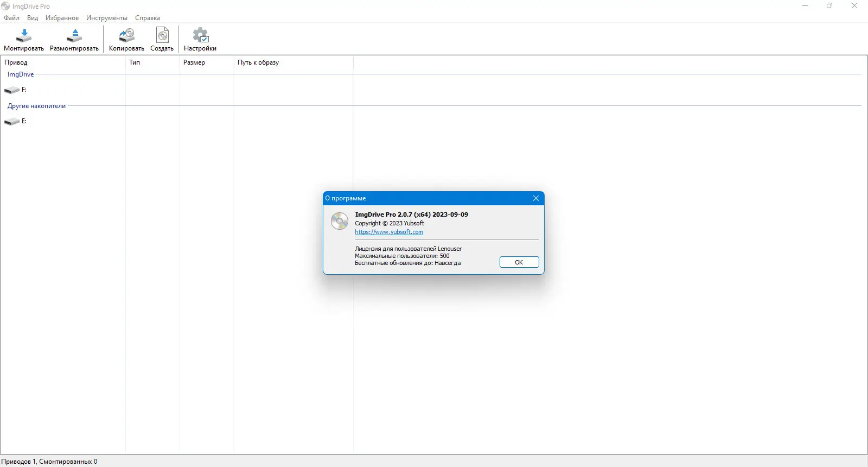Select the F: drive icon
The width and height of the screenshot is (868, 467).
(x=12, y=90)
